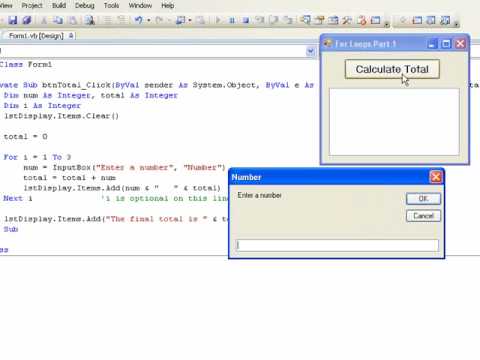Screen dimensions: 480x360
Task: Click the Cut scissors icon
Action: [44, 20]
